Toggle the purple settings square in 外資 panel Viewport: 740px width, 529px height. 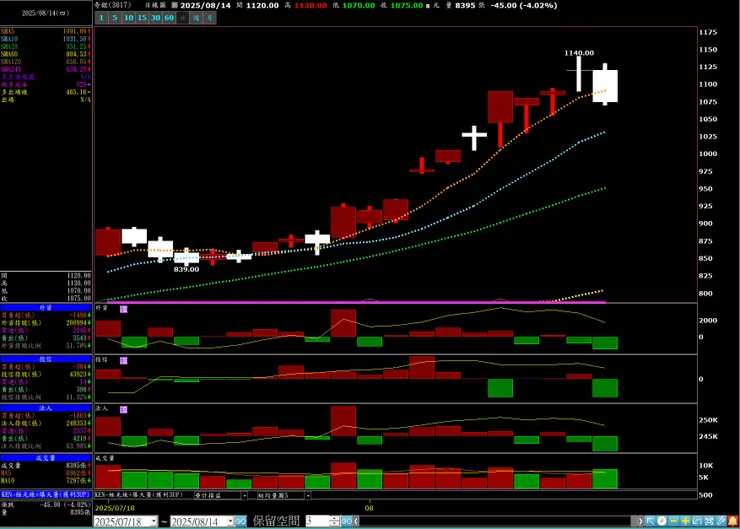(x=124, y=309)
